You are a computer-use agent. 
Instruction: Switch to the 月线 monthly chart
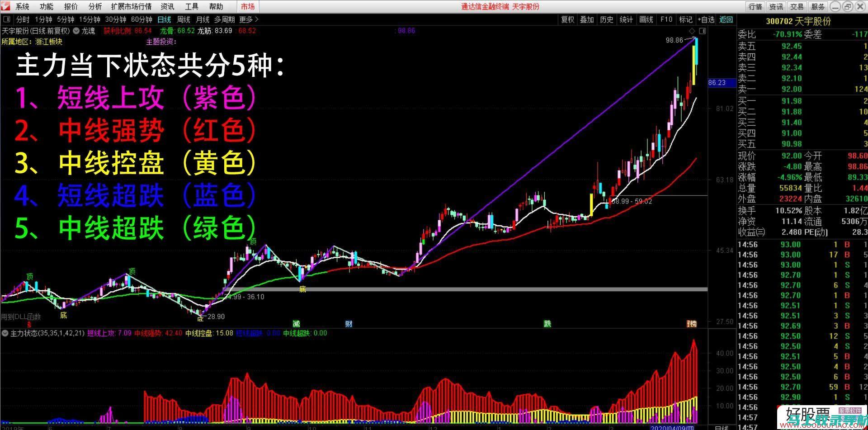click(x=203, y=19)
